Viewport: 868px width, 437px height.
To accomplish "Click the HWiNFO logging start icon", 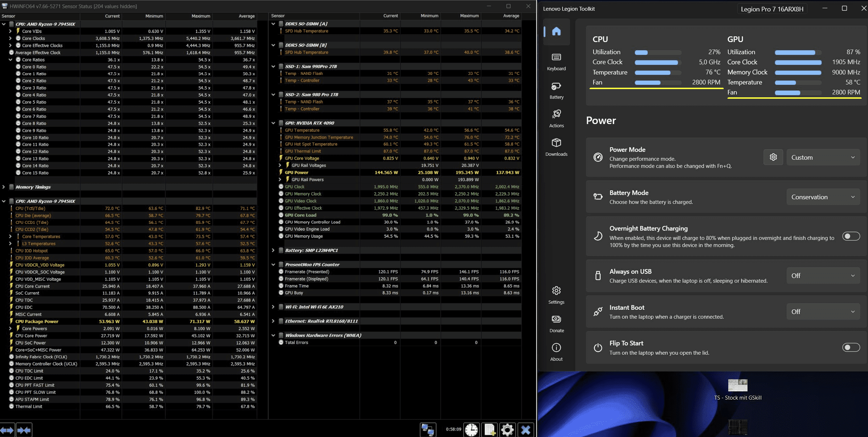I will tap(490, 430).
